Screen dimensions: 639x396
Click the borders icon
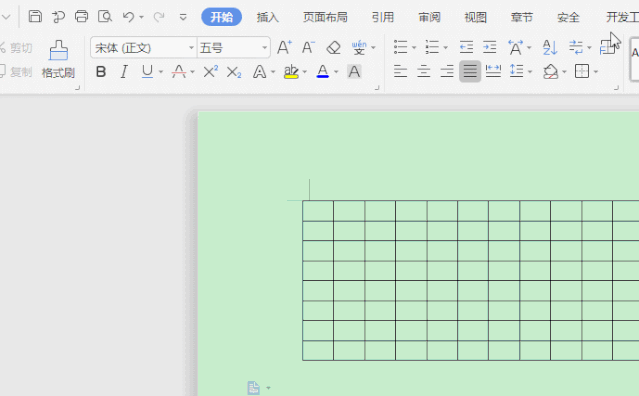[x=582, y=72]
